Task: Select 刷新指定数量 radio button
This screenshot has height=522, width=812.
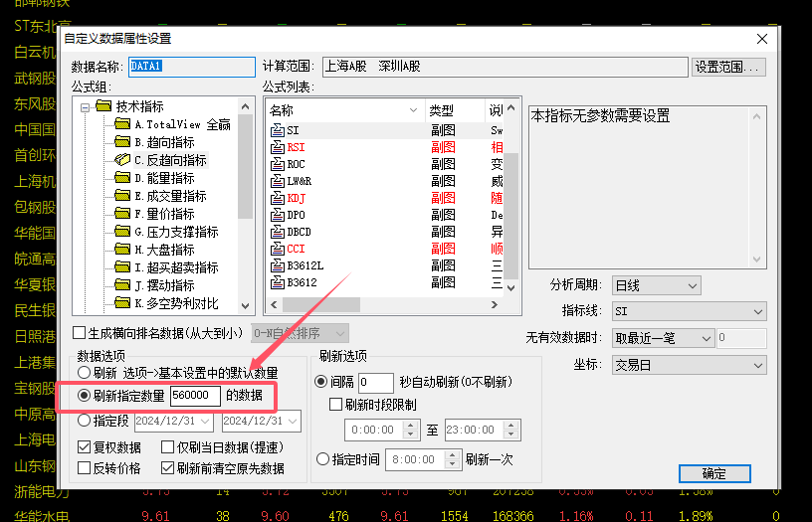Action: click(x=84, y=396)
